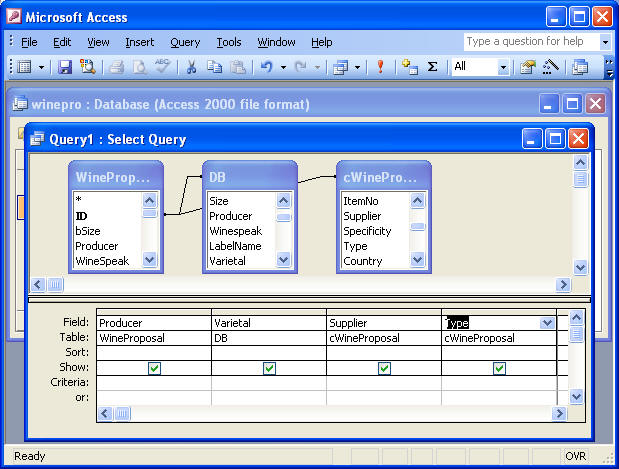
Task: Select LabelName field in DB table
Action: [235, 246]
